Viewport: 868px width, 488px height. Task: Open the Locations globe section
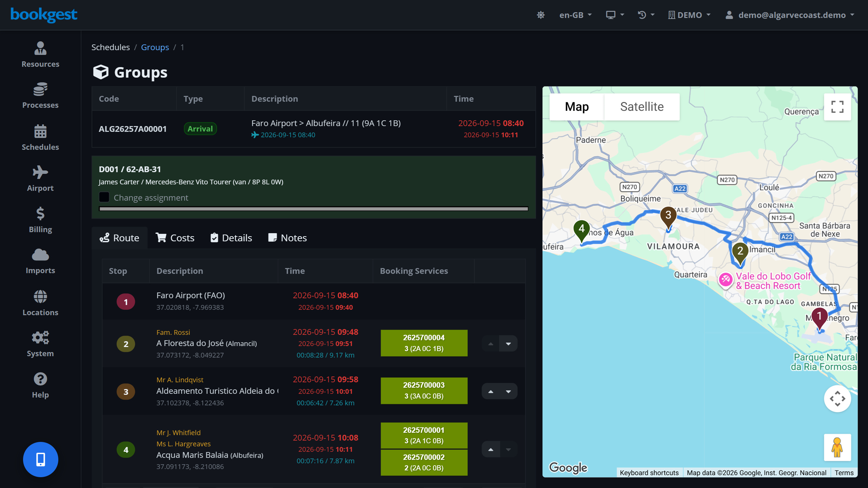click(x=40, y=303)
